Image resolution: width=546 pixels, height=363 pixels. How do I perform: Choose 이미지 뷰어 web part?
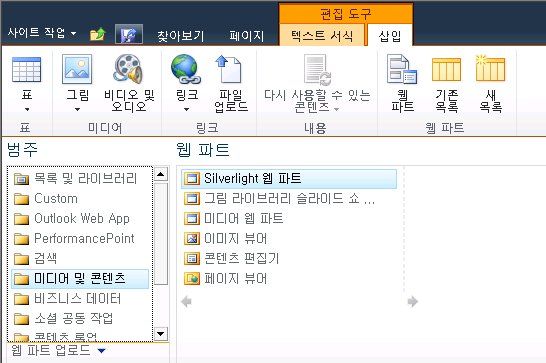[289, 239]
